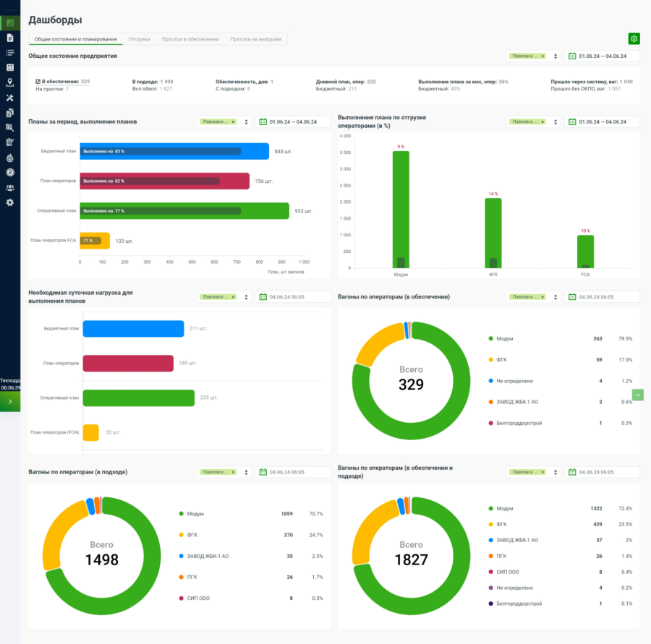Open the wrench-and-screwdriver tools sidebar icon
This screenshot has height=644, width=651.
point(10,98)
